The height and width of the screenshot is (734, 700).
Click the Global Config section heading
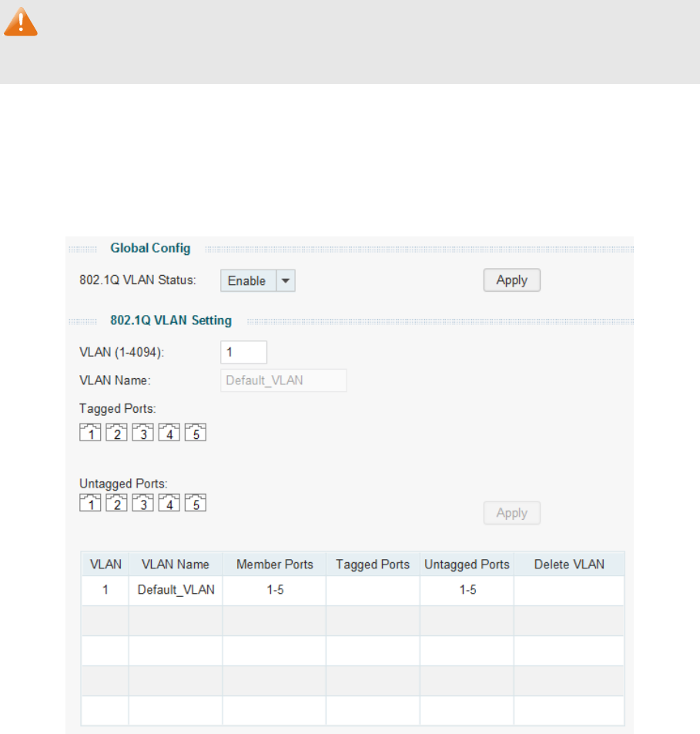coord(150,248)
